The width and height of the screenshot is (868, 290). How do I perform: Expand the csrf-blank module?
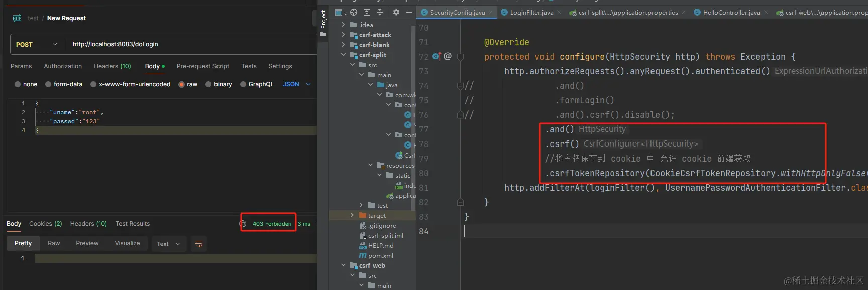(343, 45)
